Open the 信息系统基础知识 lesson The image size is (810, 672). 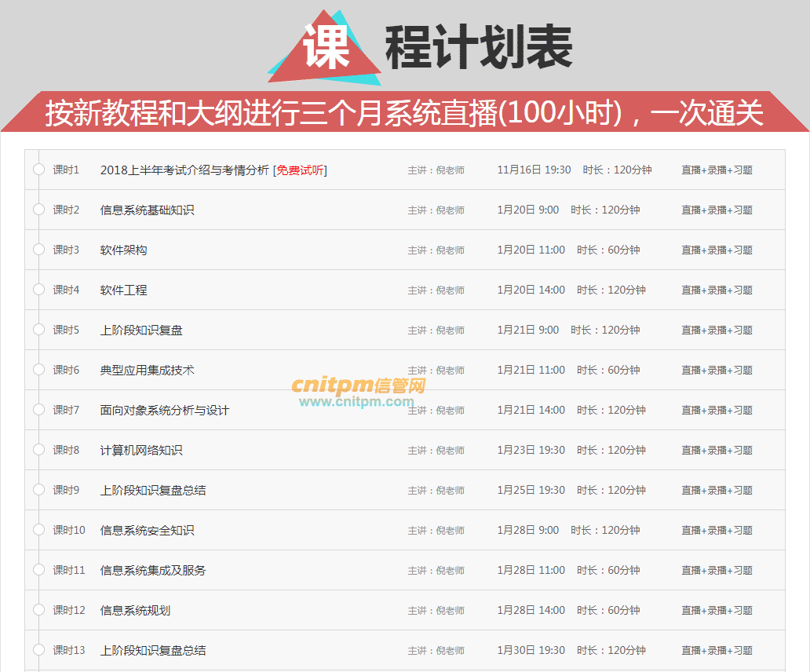click(147, 210)
